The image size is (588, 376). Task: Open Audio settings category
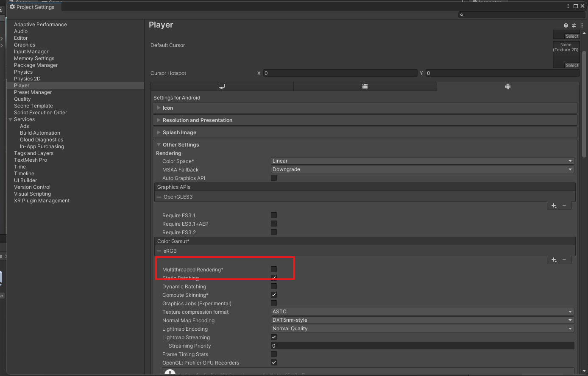tap(21, 31)
